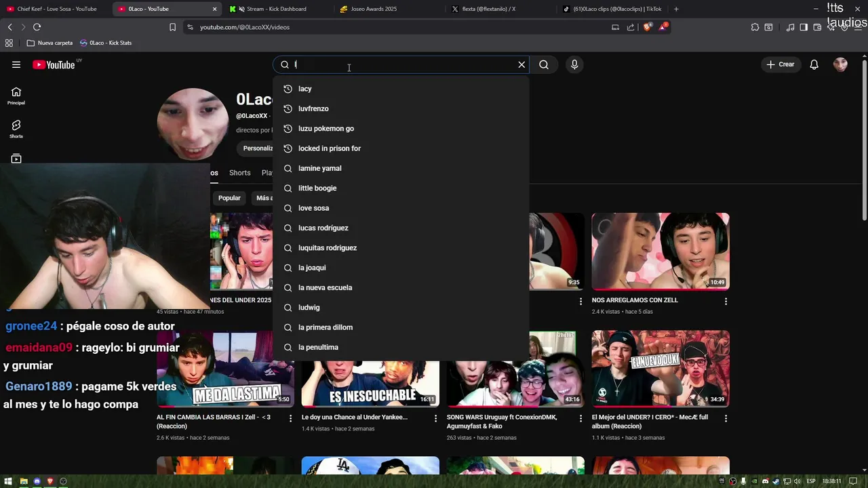The image size is (868, 488).
Task: Choose the 'lacy' search suggestion
Action: [x=401, y=89]
